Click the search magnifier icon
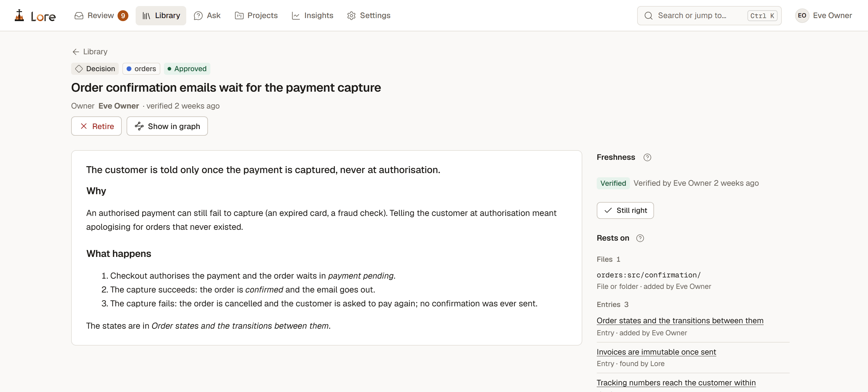This screenshot has height=392, width=868. (648, 15)
